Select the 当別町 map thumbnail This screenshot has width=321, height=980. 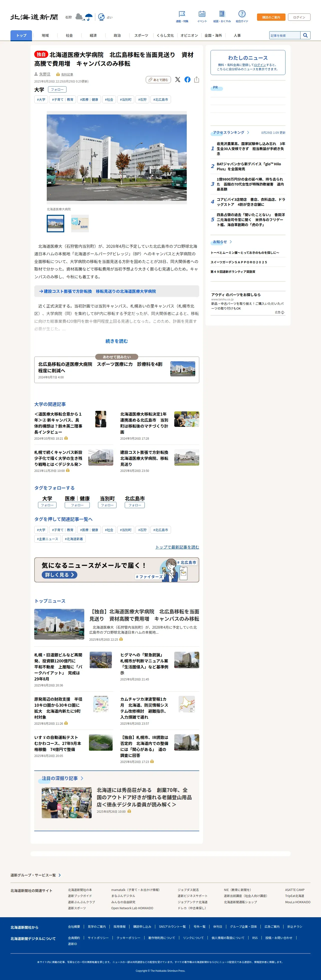[x=80, y=223]
